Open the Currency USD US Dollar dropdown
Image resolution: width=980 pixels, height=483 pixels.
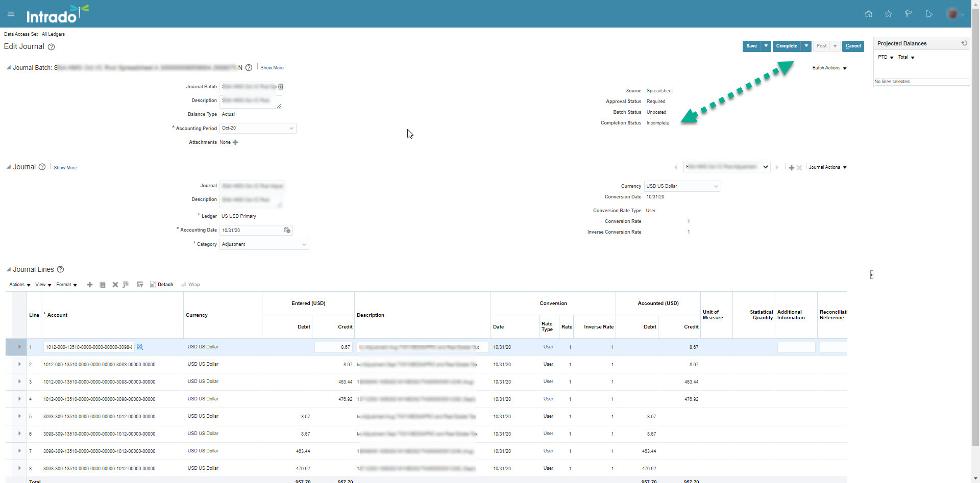coord(716,186)
